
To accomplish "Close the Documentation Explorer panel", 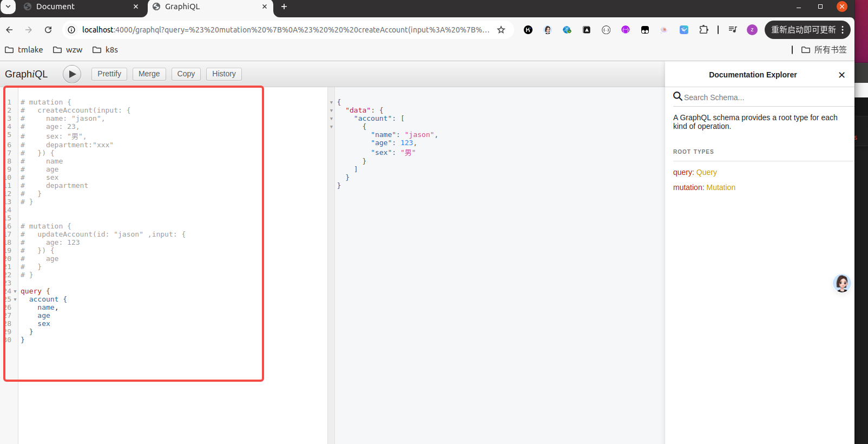I will (x=841, y=75).
